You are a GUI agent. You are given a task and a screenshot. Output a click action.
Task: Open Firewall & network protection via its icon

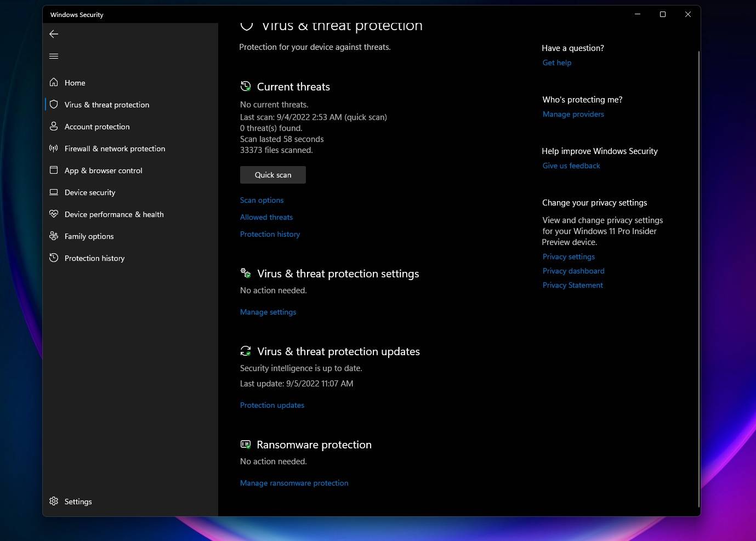54,149
